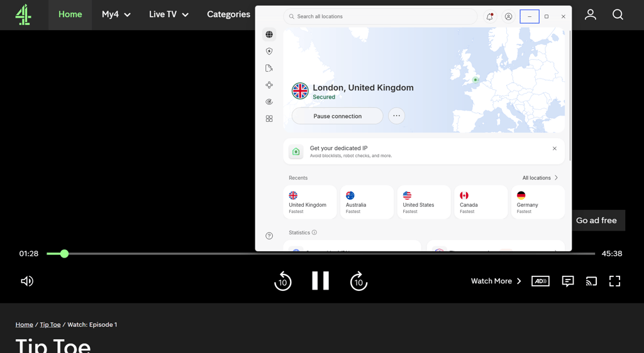The width and height of the screenshot is (644, 353).
Task: Click the UK flag next to London
Action: click(300, 91)
